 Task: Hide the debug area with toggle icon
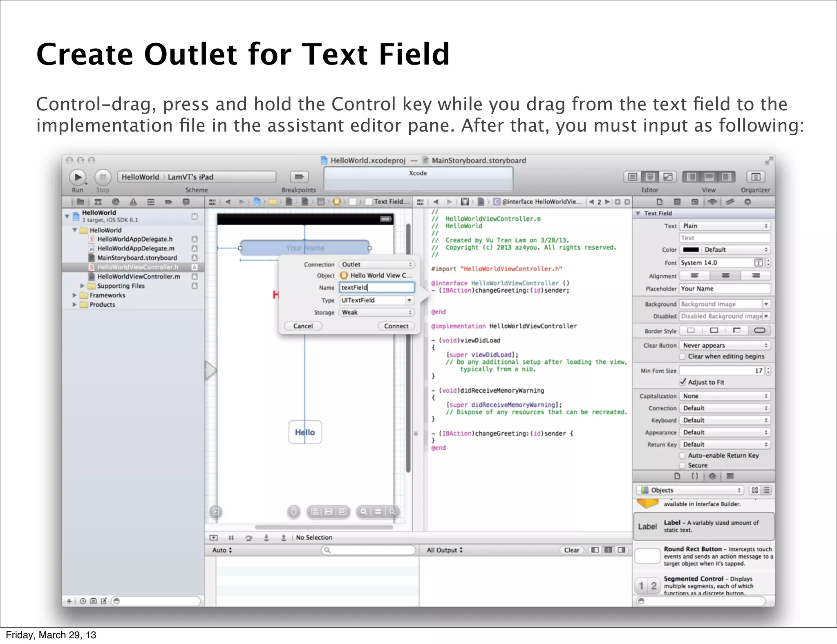(213, 538)
